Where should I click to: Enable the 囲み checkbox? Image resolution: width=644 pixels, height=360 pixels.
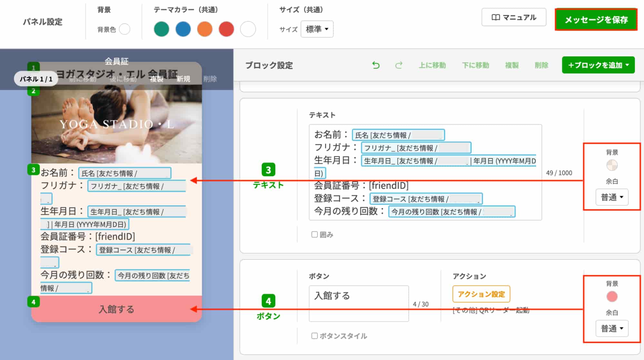314,235
